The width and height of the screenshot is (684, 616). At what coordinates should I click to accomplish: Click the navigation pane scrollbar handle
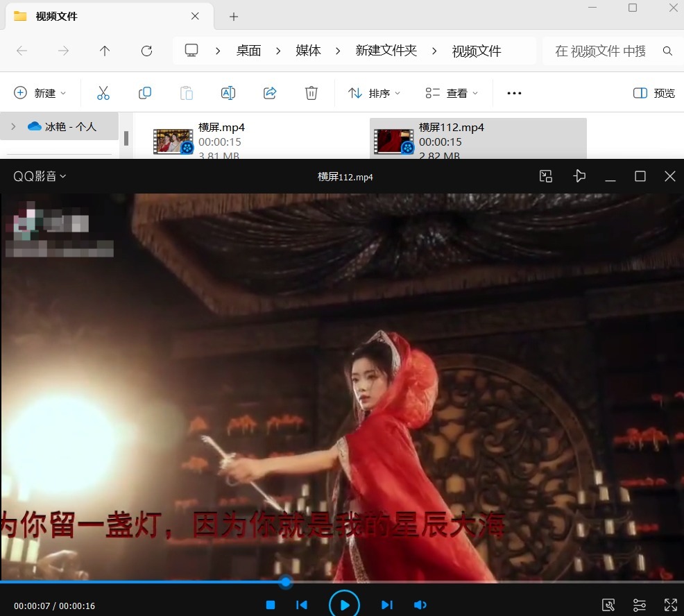click(126, 138)
